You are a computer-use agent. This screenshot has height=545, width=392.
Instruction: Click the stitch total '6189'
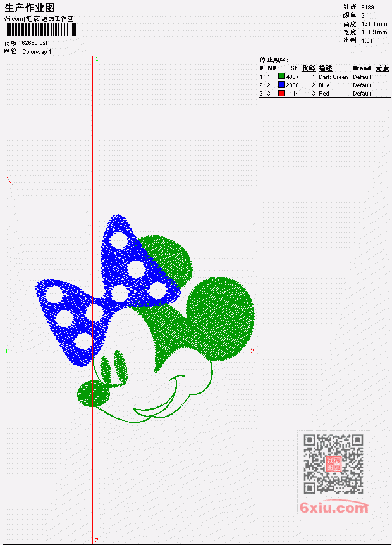pos(367,7)
